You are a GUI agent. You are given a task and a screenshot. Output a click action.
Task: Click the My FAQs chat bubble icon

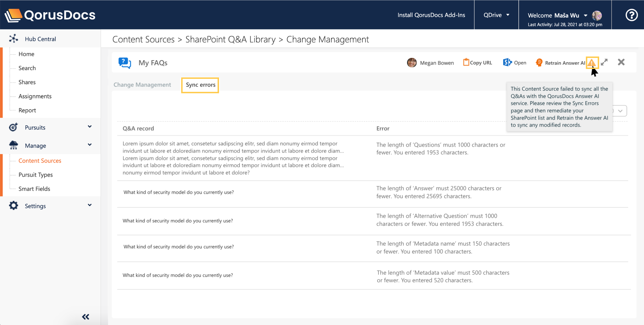point(125,63)
